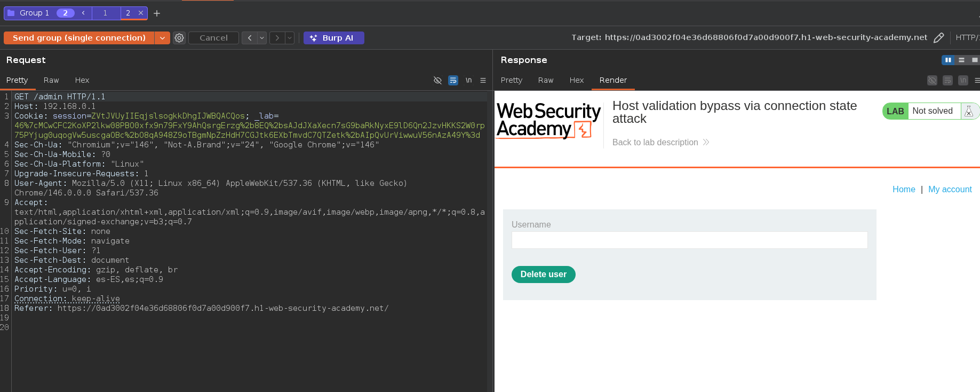Viewport: 980px width, 392px height.
Task: Edit target with the pencil icon
Action: (x=938, y=38)
